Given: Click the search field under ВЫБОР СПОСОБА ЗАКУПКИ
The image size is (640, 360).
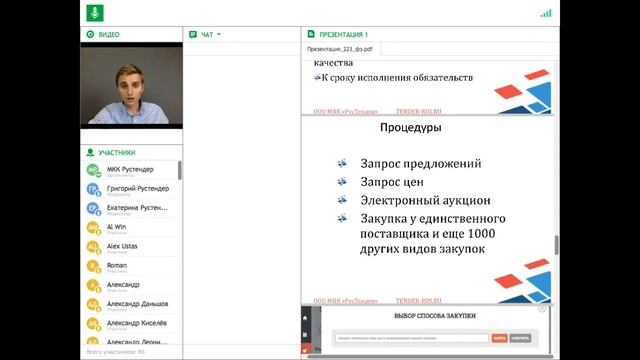Looking at the screenshot, I should pyautogui.click(x=411, y=338).
